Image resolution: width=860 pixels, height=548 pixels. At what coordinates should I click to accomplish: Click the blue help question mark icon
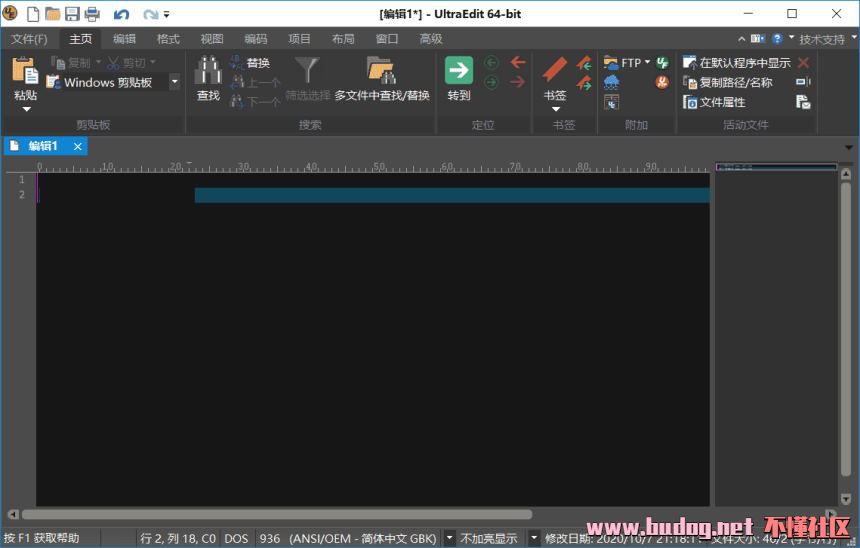[777, 39]
